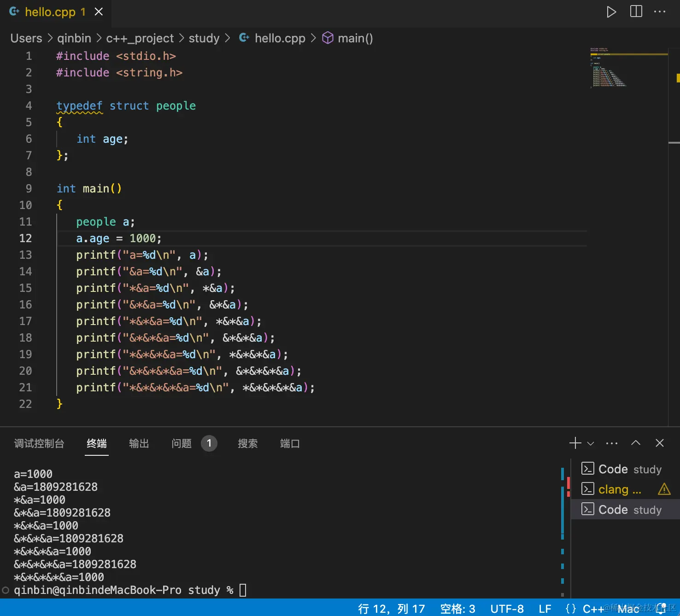680x616 pixels.
Task: Click 'people a;' declaration line
Action: pyautogui.click(x=106, y=221)
